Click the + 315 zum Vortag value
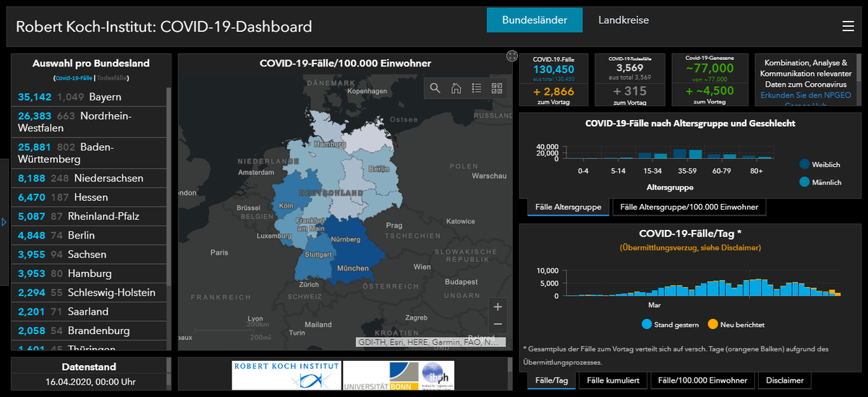 pyautogui.click(x=630, y=91)
